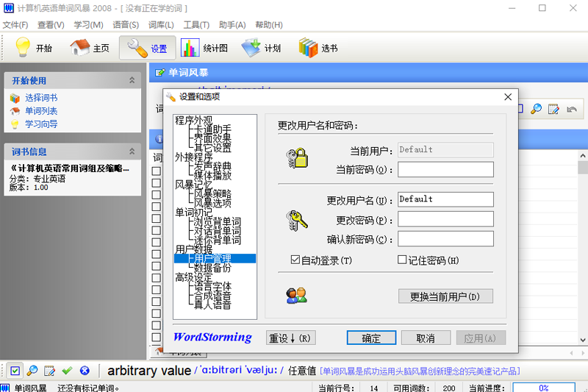Viewport: 588px width, 392px height.
Task: Select 风暴策略 in settings tree
Action: pyautogui.click(x=212, y=194)
